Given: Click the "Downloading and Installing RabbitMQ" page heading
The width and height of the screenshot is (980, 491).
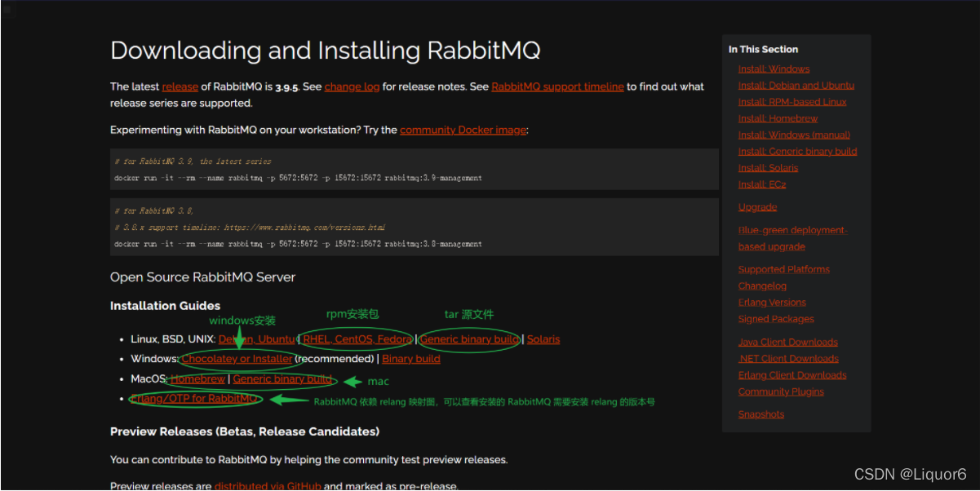Looking at the screenshot, I should tap(326, 51).
